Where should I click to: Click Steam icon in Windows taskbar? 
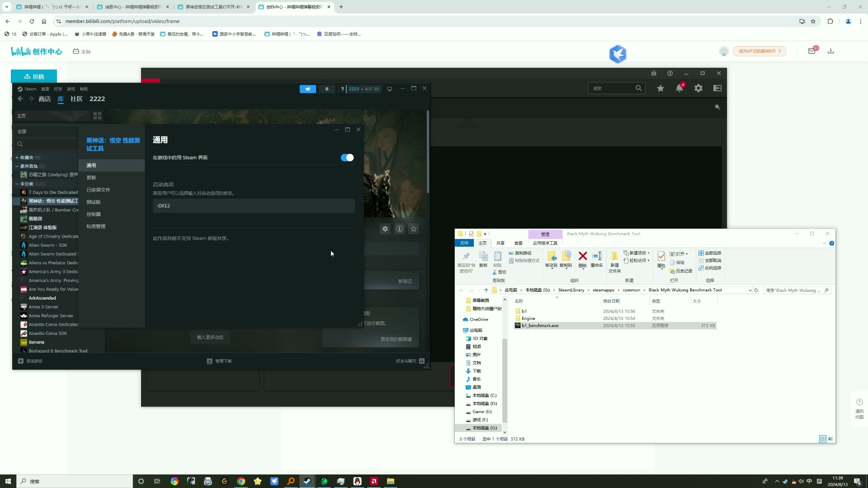tap(307, 481)
